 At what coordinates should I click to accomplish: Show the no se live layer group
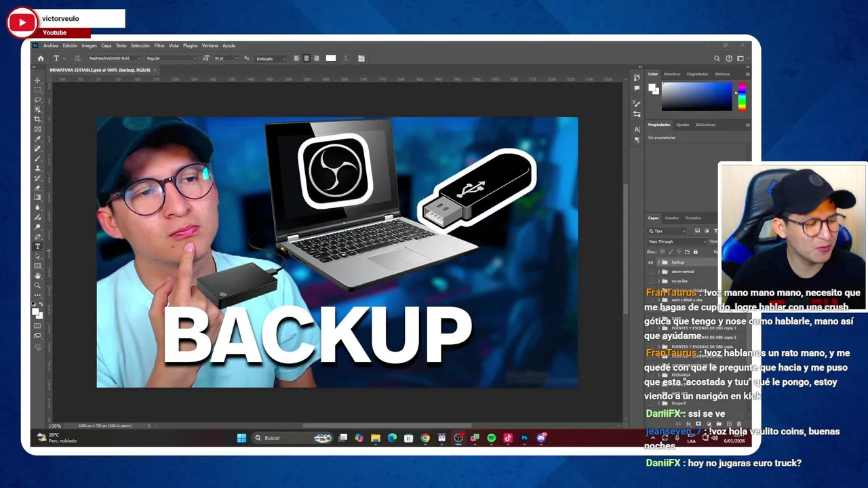pos(650,281)
